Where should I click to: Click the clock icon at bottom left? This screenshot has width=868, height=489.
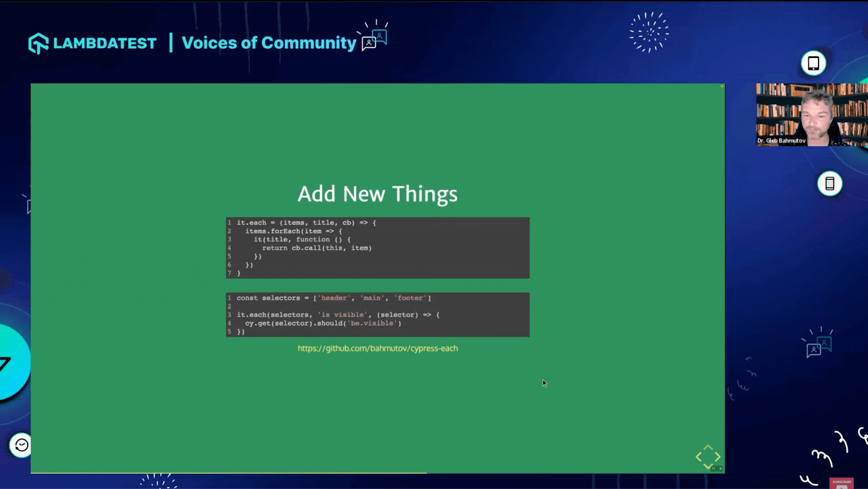pyautogui.click(x=21, y=445)
